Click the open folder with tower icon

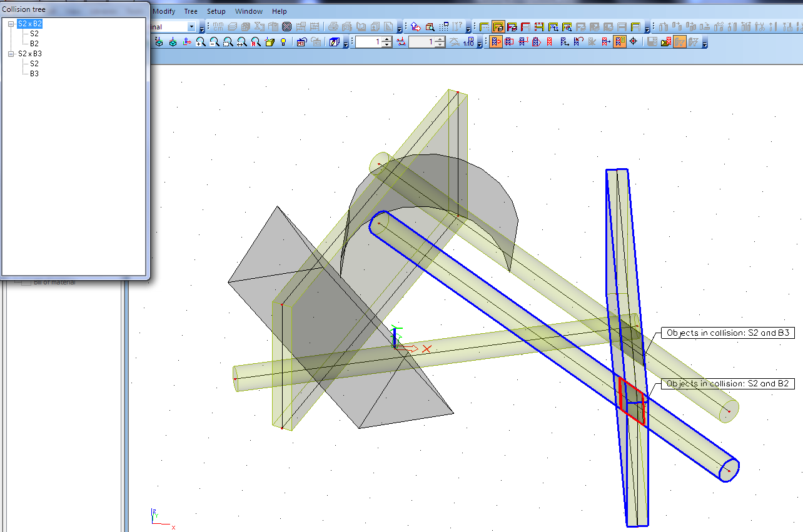tap(667, 42)
